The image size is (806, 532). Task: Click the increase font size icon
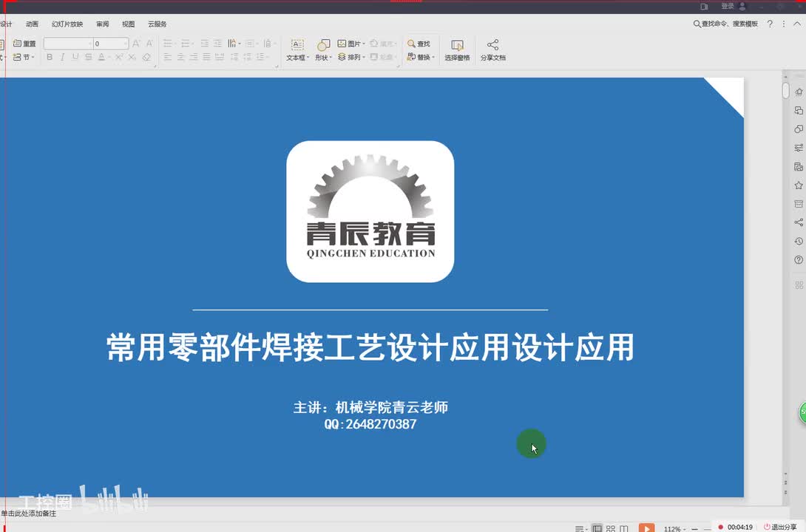click(136, 44)
